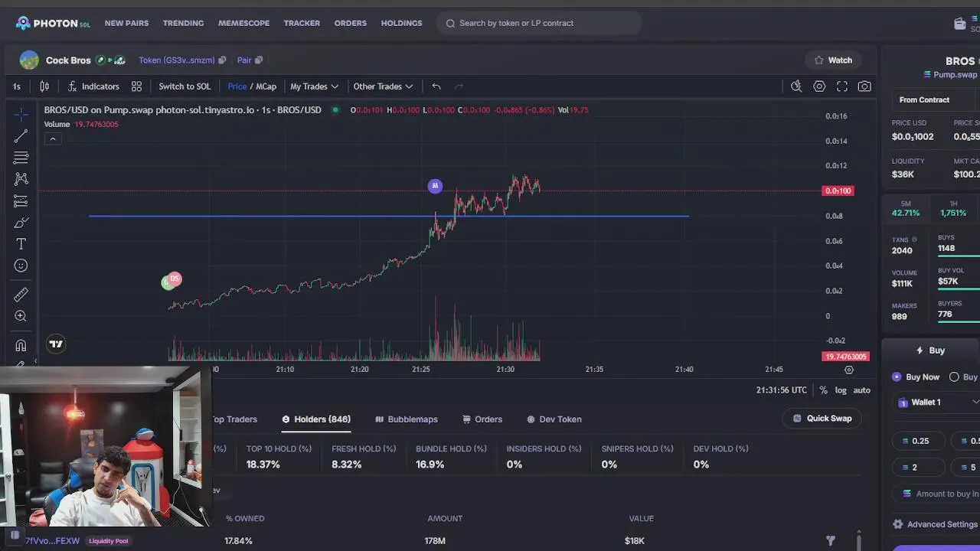The height and width of the screenshot is (551, 980).
Task: Open TRACKER page
Action: point(302,23)
